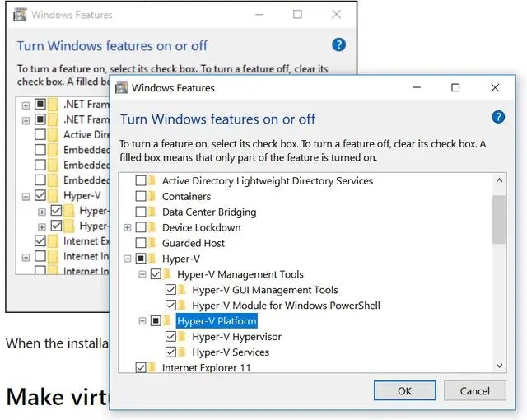Image resolution: width=527 pixels, height=420 pixels.
Task: Close the front Windows Features window
Action: tap(495, 87)
